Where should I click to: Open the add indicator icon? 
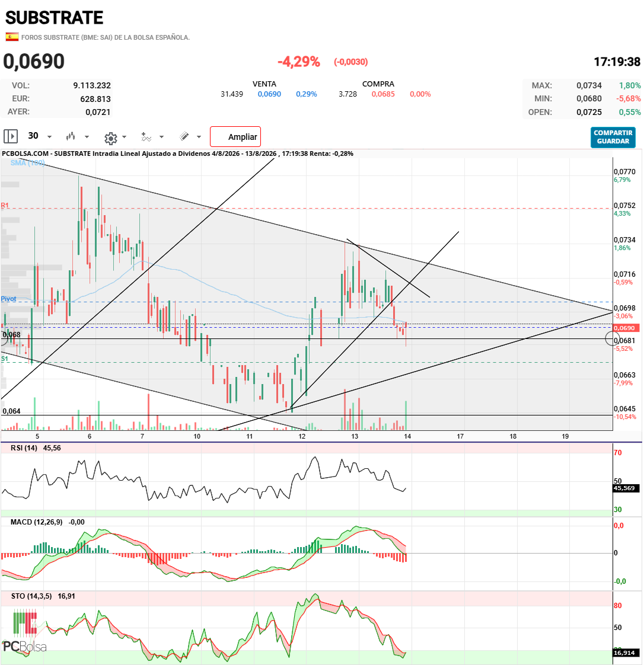pyautogui.click(x=146, y=136)
